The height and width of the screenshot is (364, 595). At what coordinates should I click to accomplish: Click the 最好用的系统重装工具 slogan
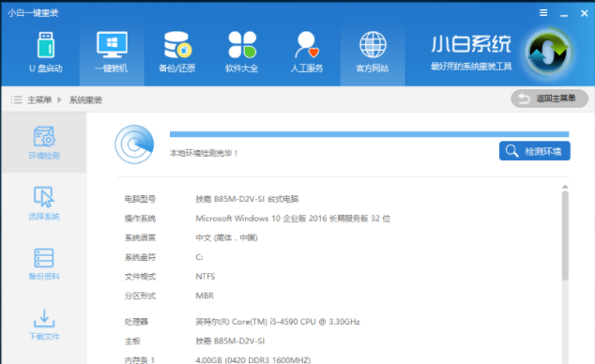click(471, 67)
